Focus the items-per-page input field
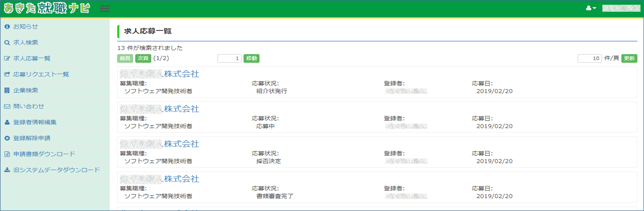This screenshot has height=211, width=644. [x=590, y=58]
